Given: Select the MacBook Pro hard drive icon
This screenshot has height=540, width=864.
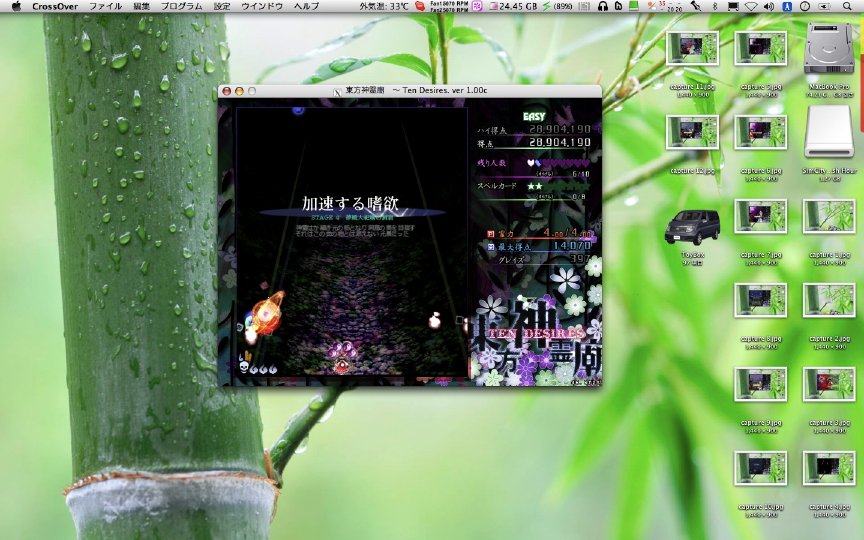Looking at the screenshot, I should click(x=829, y=48).
